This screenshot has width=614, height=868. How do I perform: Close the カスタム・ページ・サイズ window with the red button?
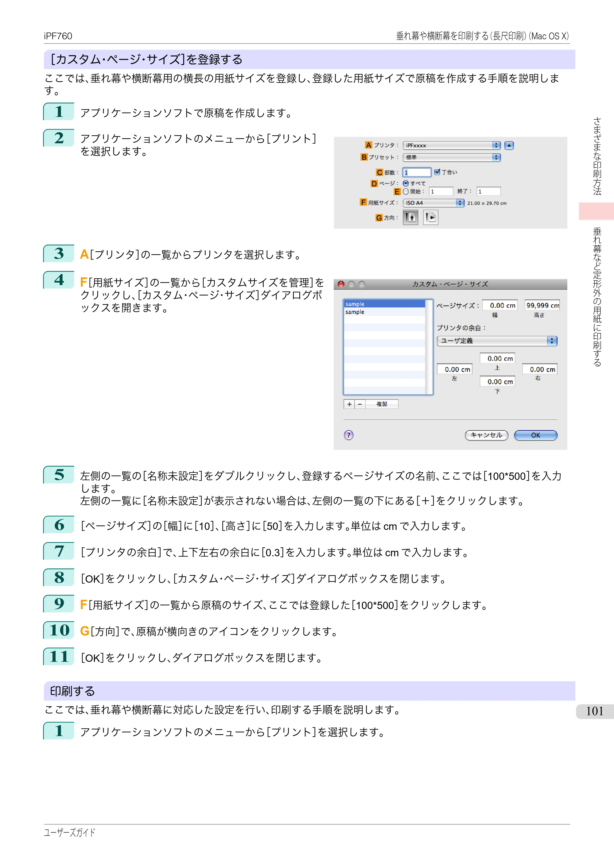pos(341,284)
